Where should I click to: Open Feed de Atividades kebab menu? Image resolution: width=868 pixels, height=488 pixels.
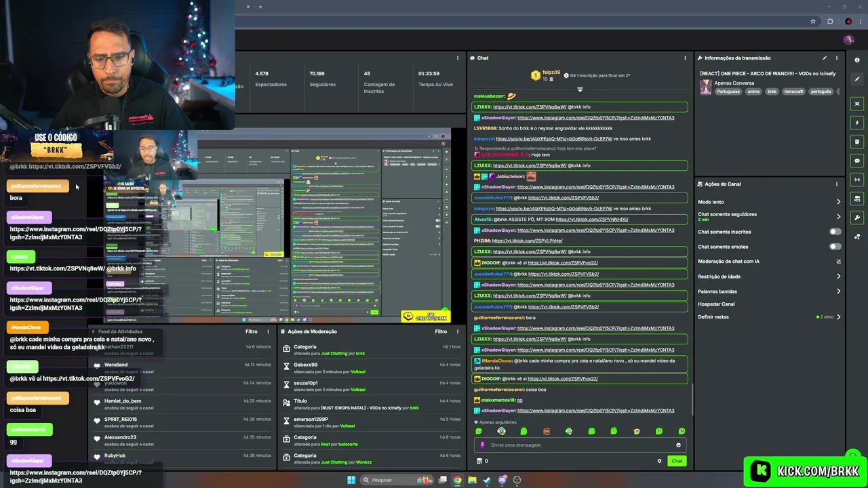point(269,331)
